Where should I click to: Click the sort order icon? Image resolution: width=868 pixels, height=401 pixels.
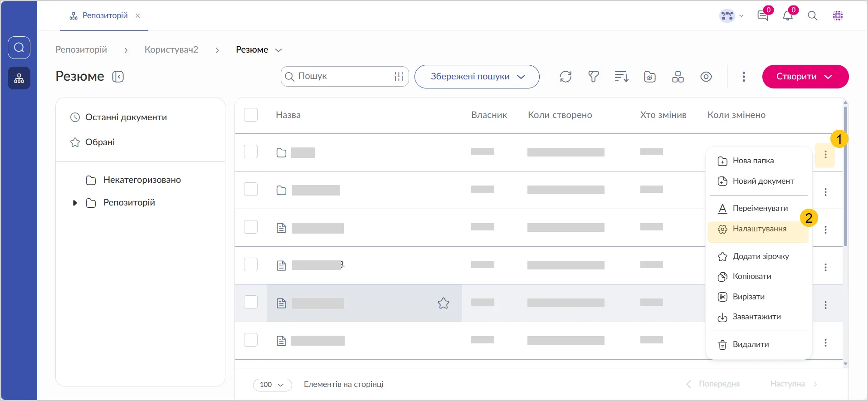621,77
